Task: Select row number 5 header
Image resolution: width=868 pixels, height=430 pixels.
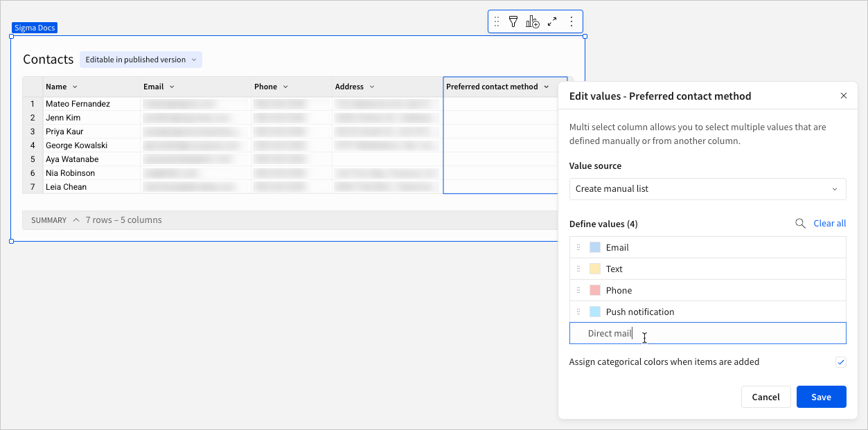Action: (33, 159)
